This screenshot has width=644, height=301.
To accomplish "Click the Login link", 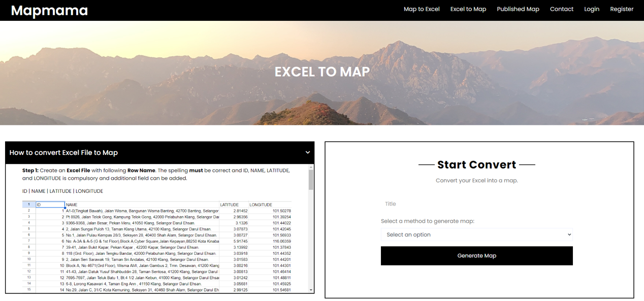I will (x=591, y=9).
